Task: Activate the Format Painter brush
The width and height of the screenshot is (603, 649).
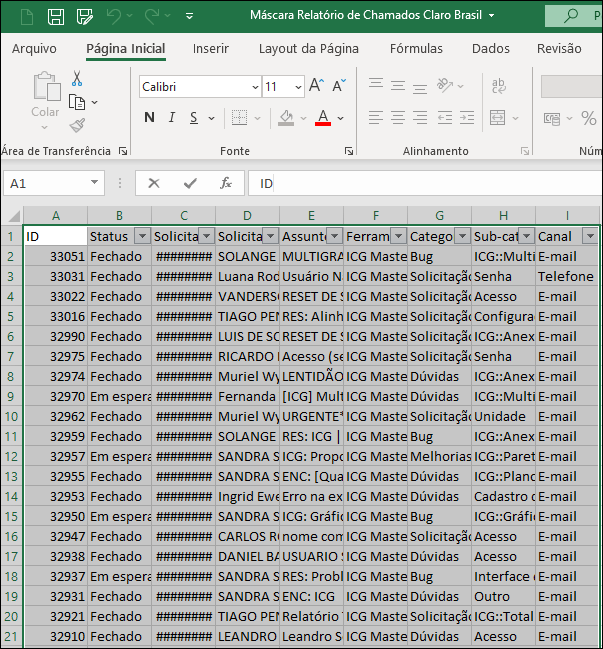Action: [77, 125]
